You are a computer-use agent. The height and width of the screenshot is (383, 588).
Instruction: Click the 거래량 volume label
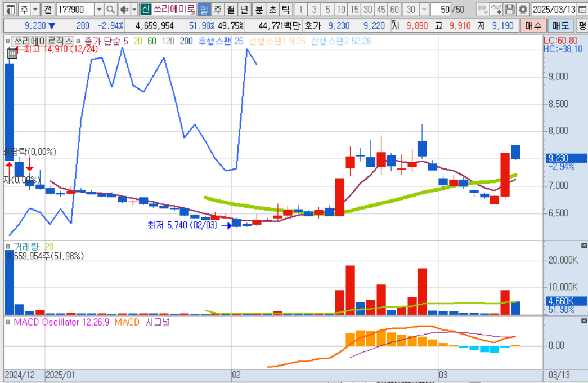coord(26,247)
